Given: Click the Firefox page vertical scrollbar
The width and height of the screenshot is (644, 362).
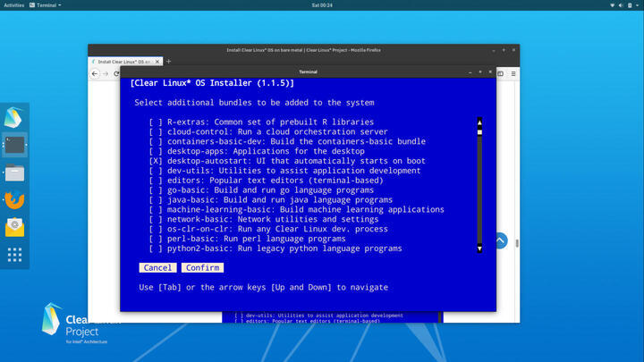Looking at the screenshot, I should [517, 243].
